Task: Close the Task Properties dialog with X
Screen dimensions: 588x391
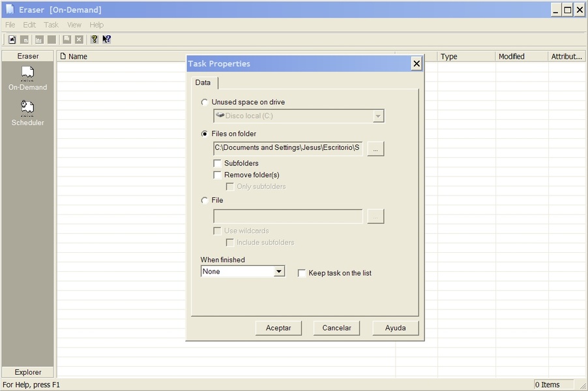Action: 417,63
